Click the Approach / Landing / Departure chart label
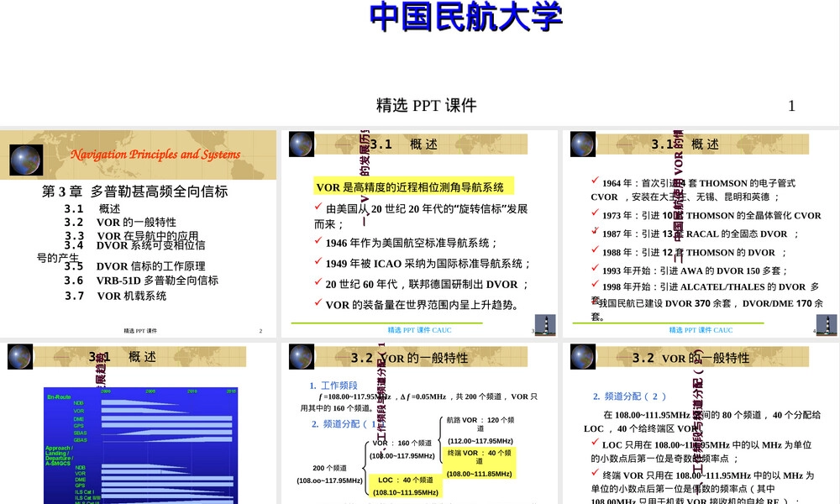Image resolution: width=840 pixels, height=504 pixels. click(x=59, y=455)
